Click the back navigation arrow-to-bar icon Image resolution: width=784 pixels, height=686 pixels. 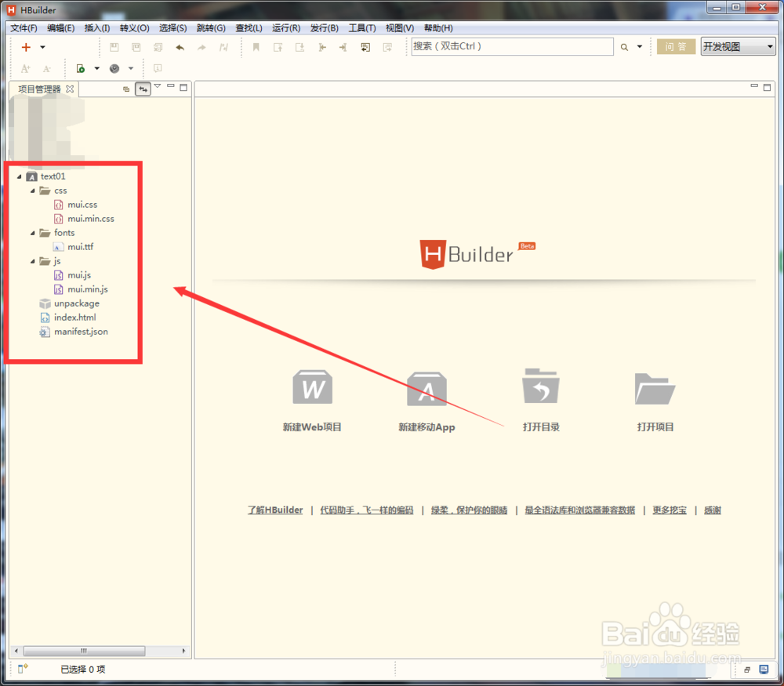322,47
